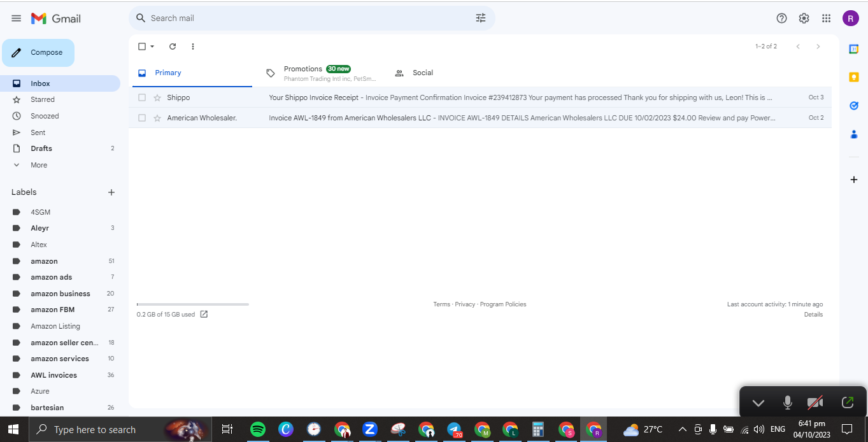
Task: Open the amazon business label
Action: (x=60, y=294)
